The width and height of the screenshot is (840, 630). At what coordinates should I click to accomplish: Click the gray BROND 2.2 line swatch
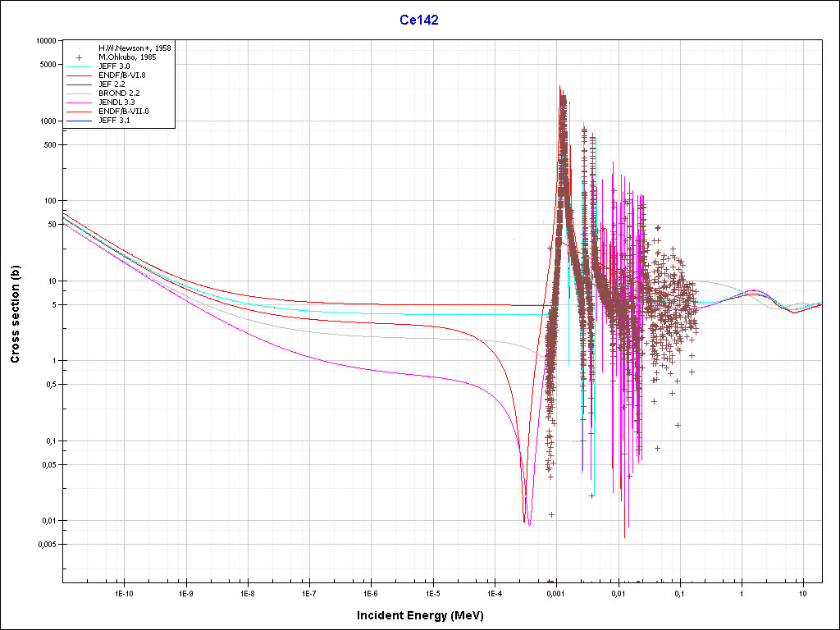80,94
